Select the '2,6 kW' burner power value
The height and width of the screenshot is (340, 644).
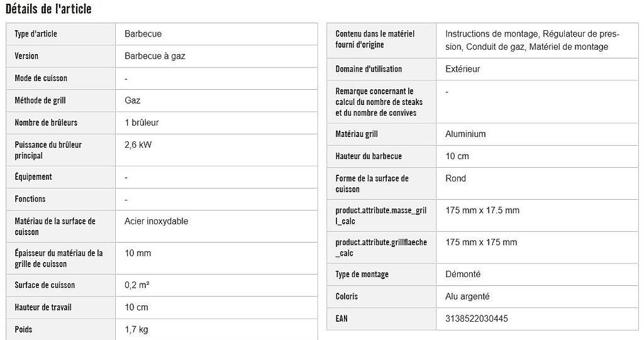click(x=138, y=145)
